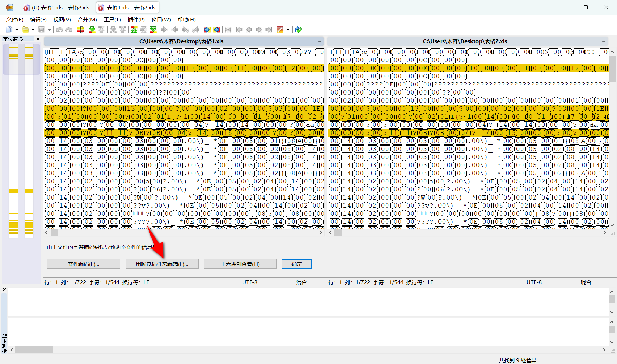Save changes with the Save icon
The image size is (617, 364).
(42, 30)
